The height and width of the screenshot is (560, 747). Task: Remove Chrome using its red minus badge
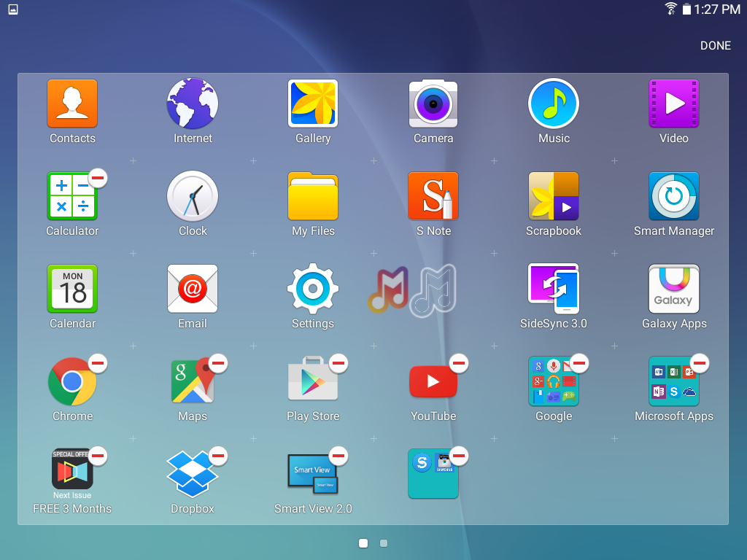[x=98, y=363]
